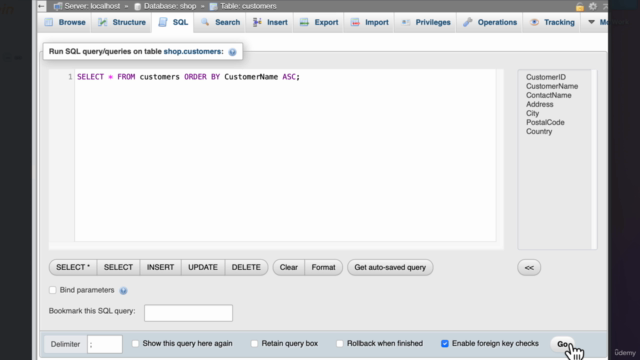Viewport: 640px width, 360px height.
Task: Click the << insert column button
Action: point(529,267)
